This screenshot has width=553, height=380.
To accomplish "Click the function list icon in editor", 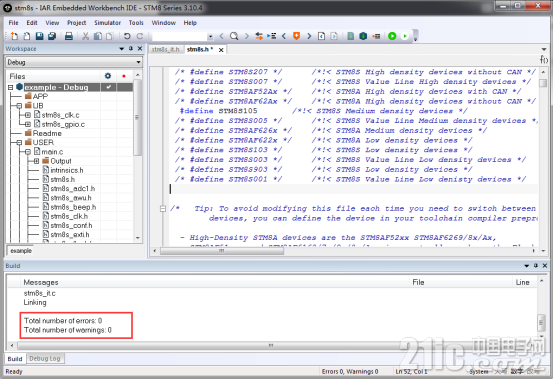I will tap(543, 59).
